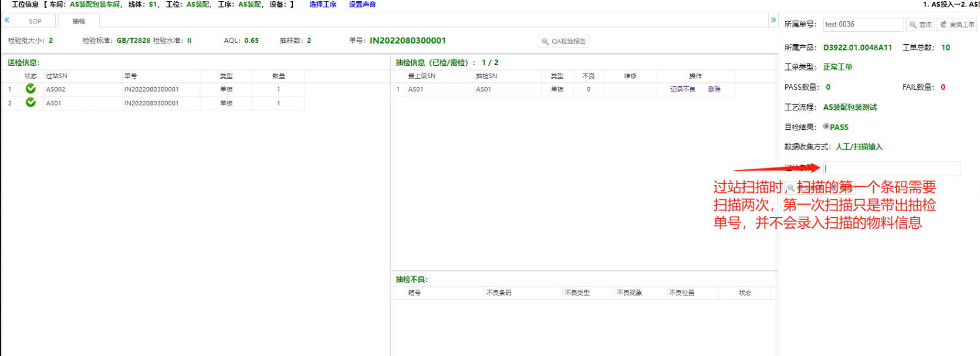Screen dimensions: 980x356
Task: Collapse left panel with double-left chevron
Action: click(6, 20)
